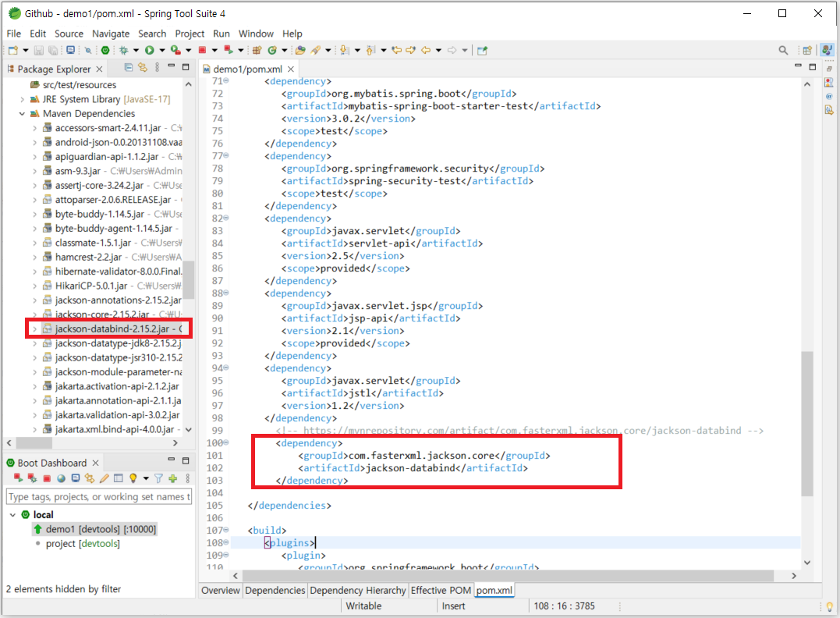Switch to the Effective POM tab
The width and height of the screenshot is (840, 618).
441,590
